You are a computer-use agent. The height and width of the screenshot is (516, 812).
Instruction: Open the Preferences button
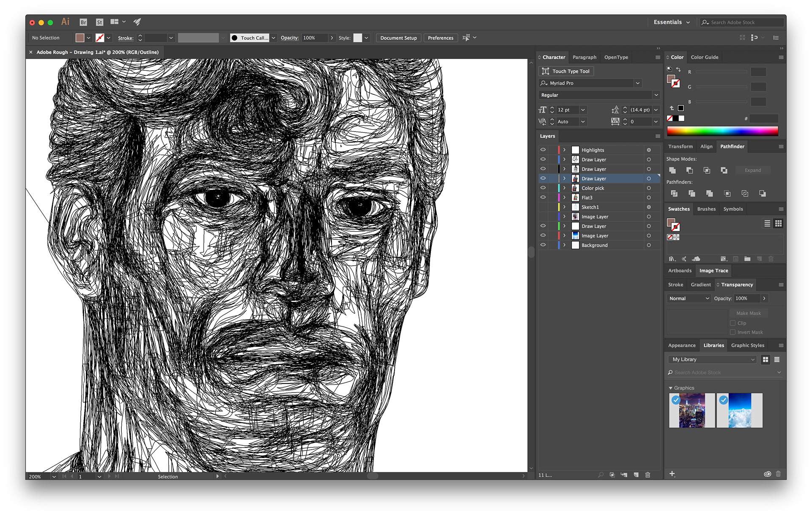click(440, 38)
